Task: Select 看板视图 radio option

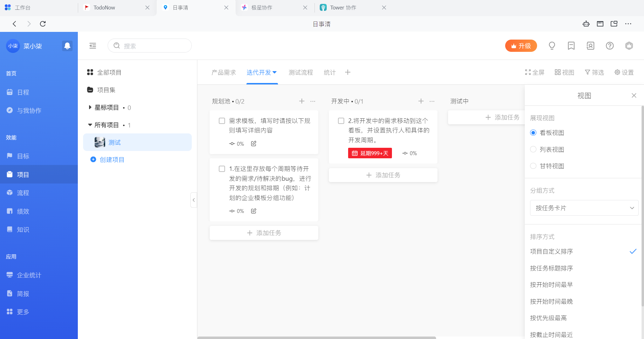Action: tap(533, 133)
